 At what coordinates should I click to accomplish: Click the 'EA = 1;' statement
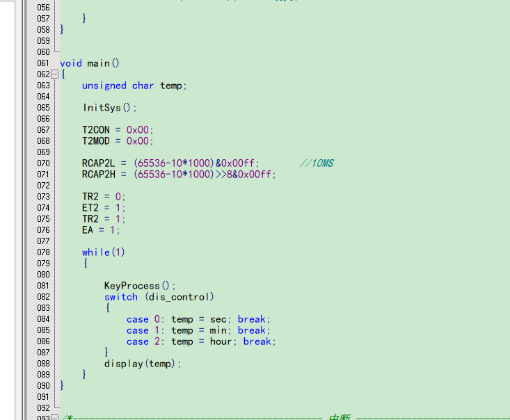101,230
